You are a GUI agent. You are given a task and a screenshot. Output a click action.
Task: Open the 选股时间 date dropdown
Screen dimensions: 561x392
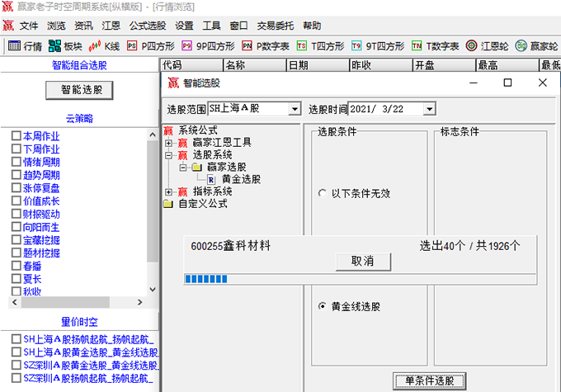click(x=428, y=108)
